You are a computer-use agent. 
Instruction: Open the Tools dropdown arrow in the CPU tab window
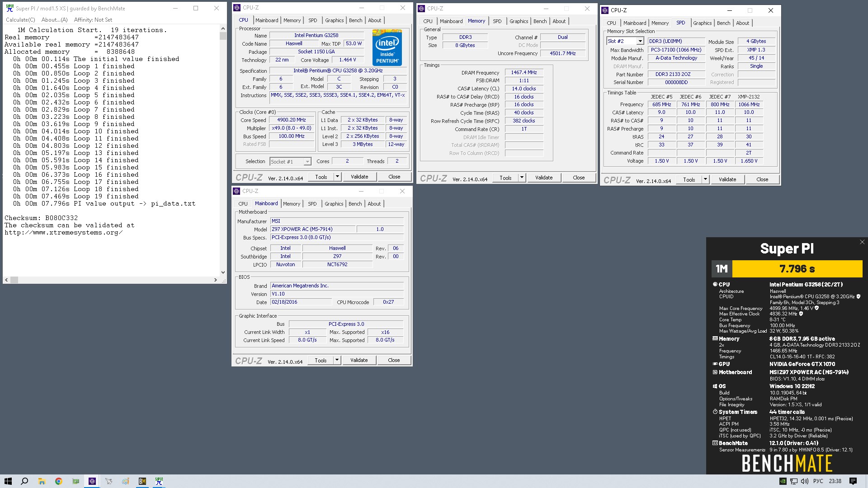[337, 177]
